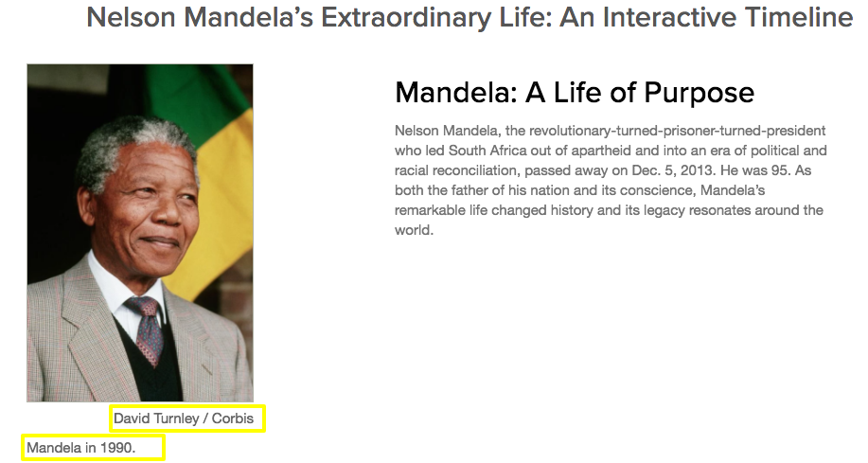Click the word 'world.' ending the paragraph
The height and width of the screenshot is (463, 868).
(x=414, y=230)
